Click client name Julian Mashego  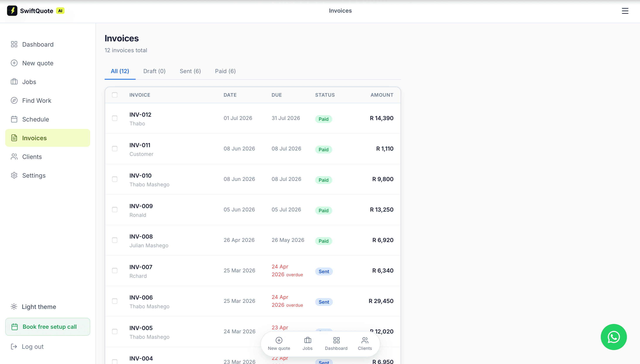(149, 246)
